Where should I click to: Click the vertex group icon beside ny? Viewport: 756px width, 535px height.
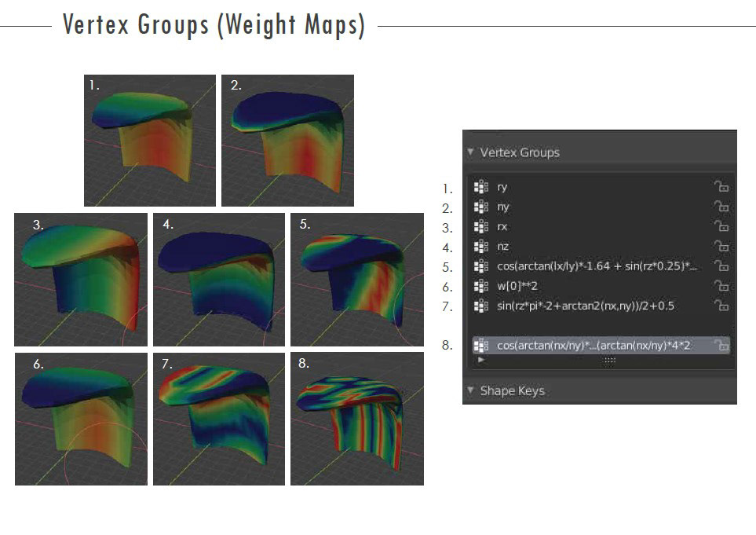[480, 207]
